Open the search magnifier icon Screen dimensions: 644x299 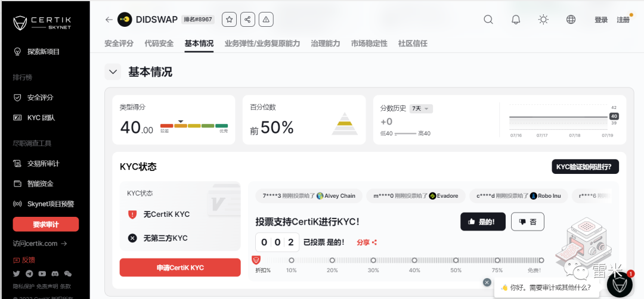(x=488, y=20)
